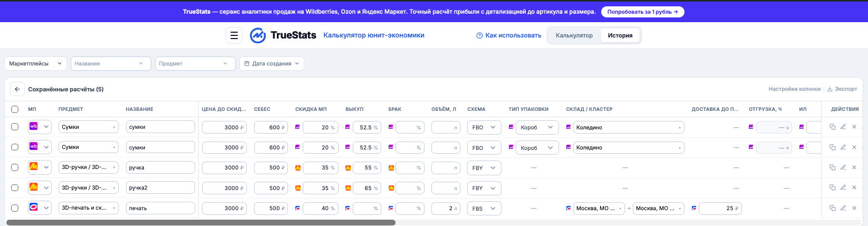
Task: Click the ОТГРУЗКА, Ч column header
Action: 765,109
